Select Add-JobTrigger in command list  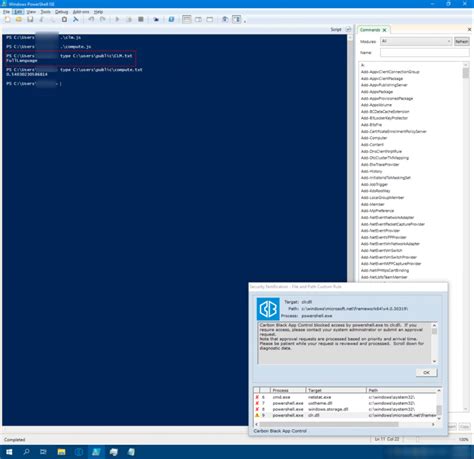coord(374,184)
